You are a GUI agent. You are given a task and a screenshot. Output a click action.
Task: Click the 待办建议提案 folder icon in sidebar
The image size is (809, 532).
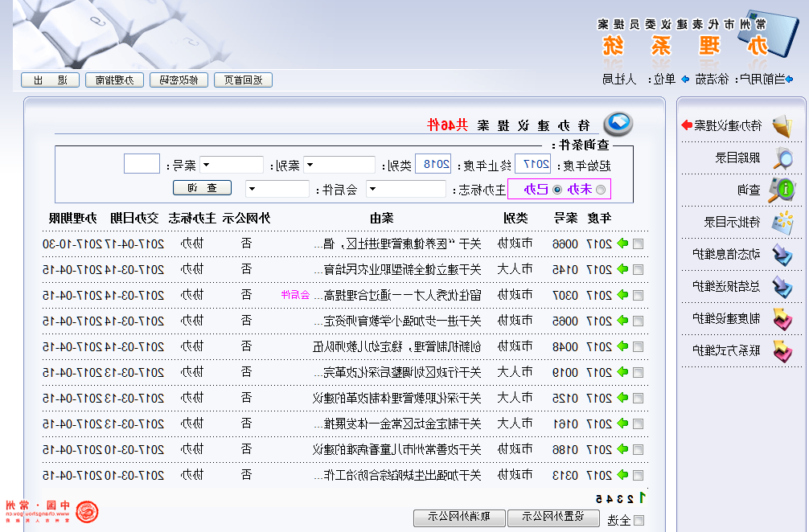coord(782,126)
